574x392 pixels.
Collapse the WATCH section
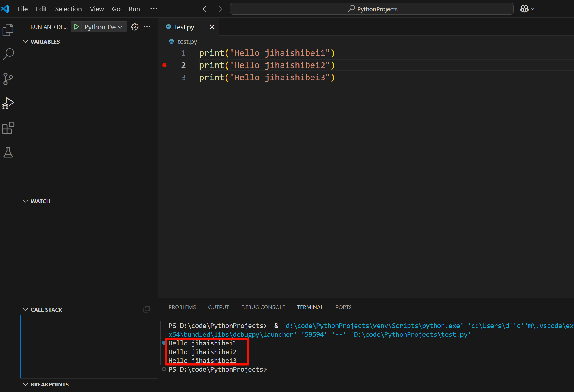pyautogui.click(x=25, y=201)
